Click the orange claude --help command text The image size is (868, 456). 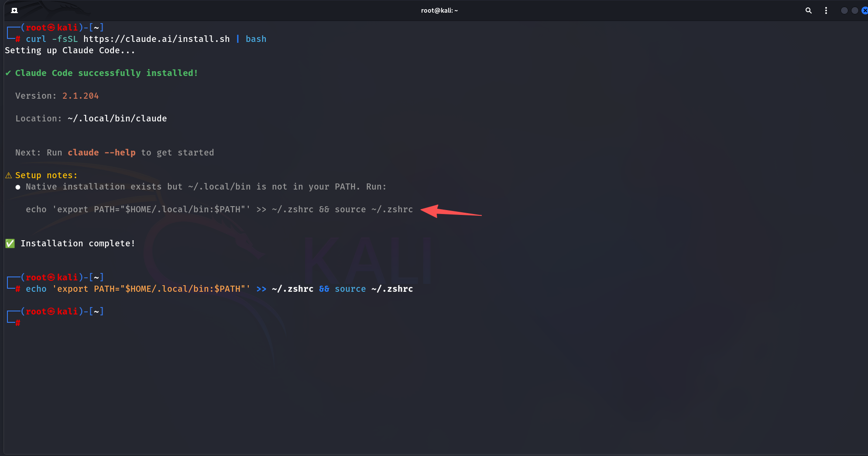click(102, 152)
